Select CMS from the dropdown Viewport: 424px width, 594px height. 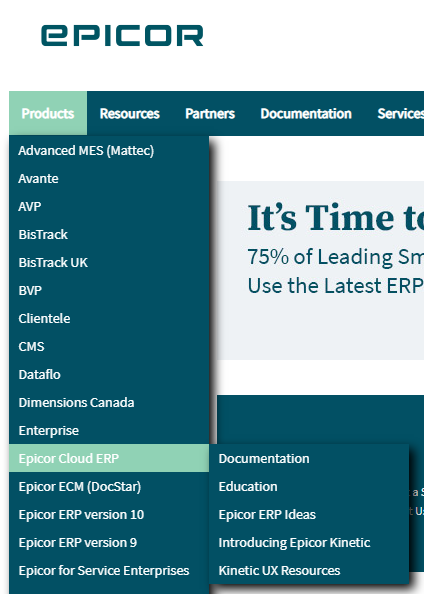tap(109, 347)
